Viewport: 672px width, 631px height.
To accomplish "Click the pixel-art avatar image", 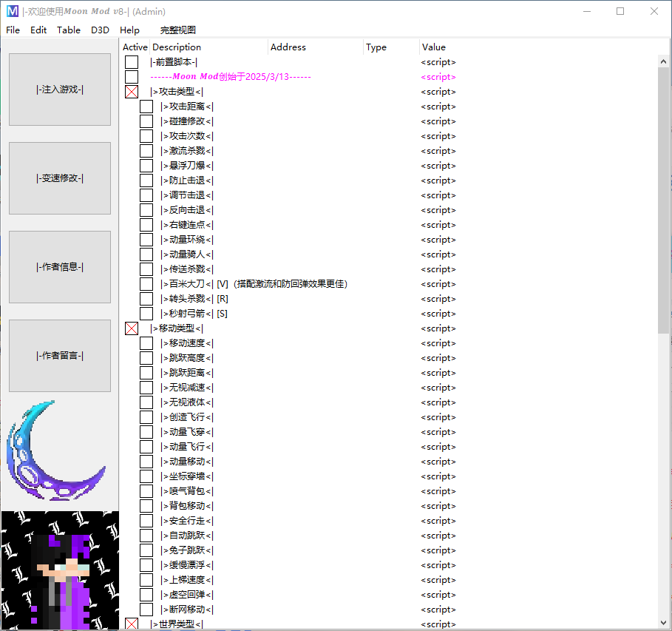I will [x=59, y=568].
